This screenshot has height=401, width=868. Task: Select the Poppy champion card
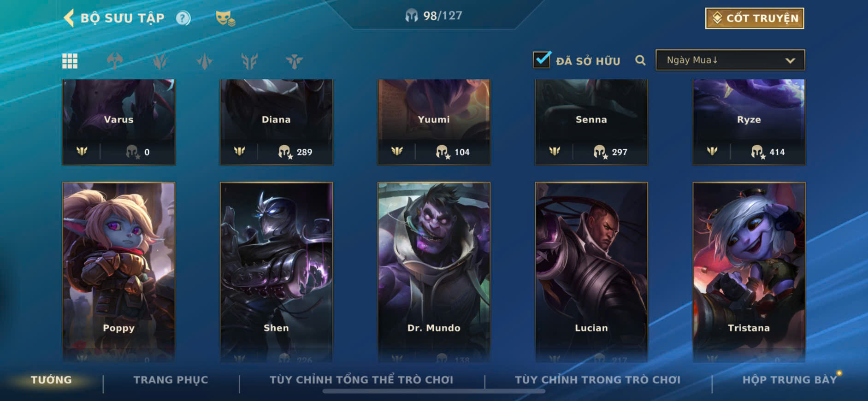(119, 272)
